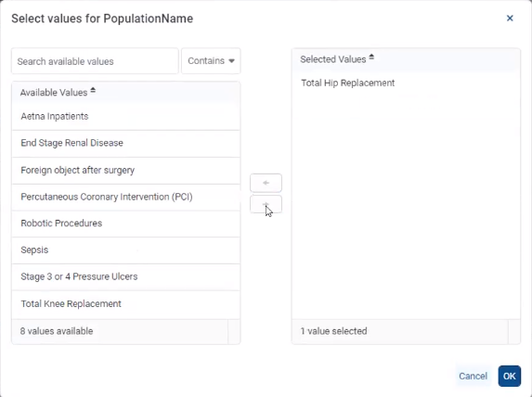Click the Cancel button
The image size is (532, 397).
click(473, 376)
